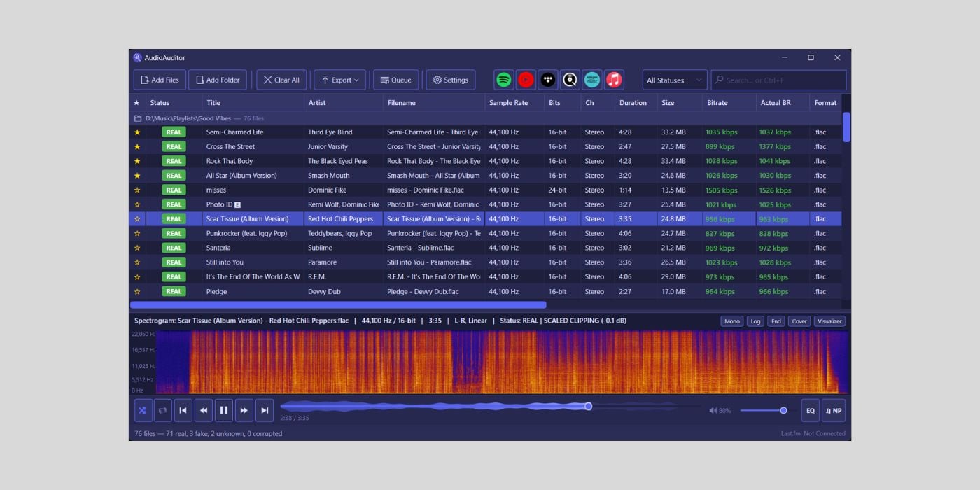980x490 pixels.
Task: Open Settings
Action: (x=451, y=80)
